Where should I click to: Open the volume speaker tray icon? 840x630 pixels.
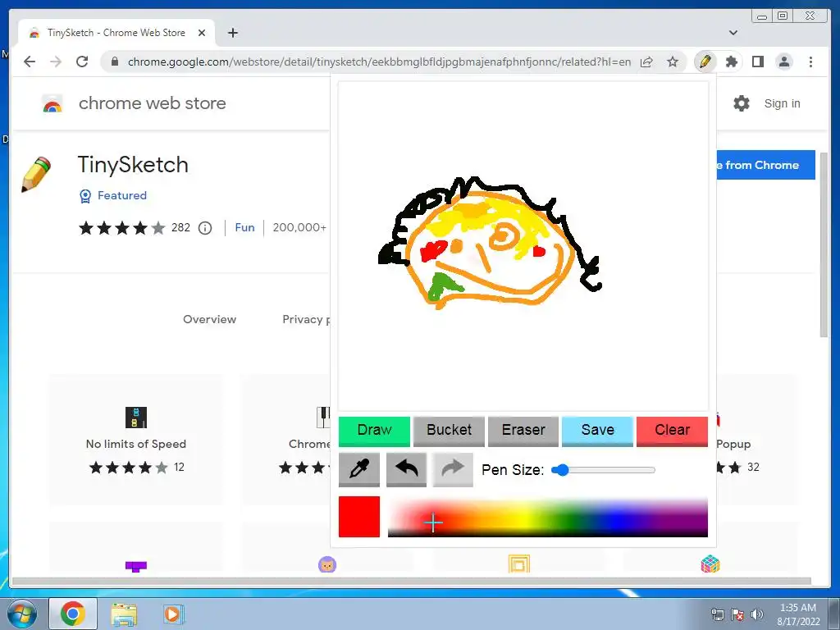coord(757,614)
